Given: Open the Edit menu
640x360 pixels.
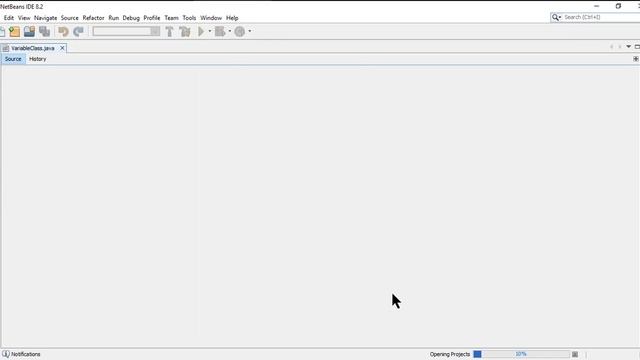Looking at the screenshot, I should coord(9,18).
